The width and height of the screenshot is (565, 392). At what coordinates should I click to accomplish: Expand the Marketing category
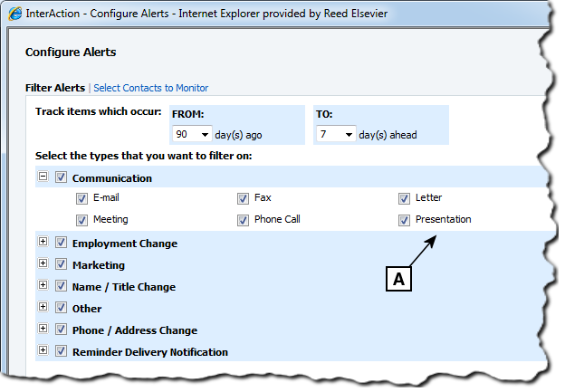tap(43, 263)
